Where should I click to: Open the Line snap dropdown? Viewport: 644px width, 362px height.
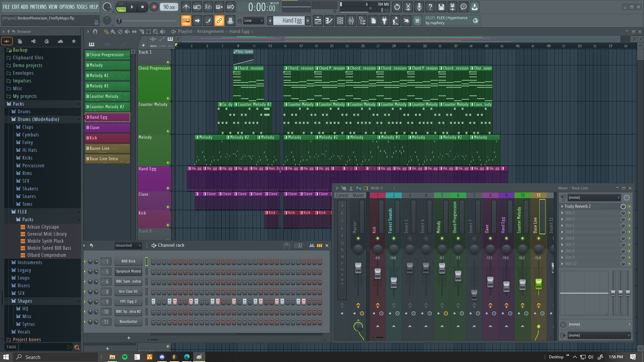pyautogui.click(x=254, y=21)
